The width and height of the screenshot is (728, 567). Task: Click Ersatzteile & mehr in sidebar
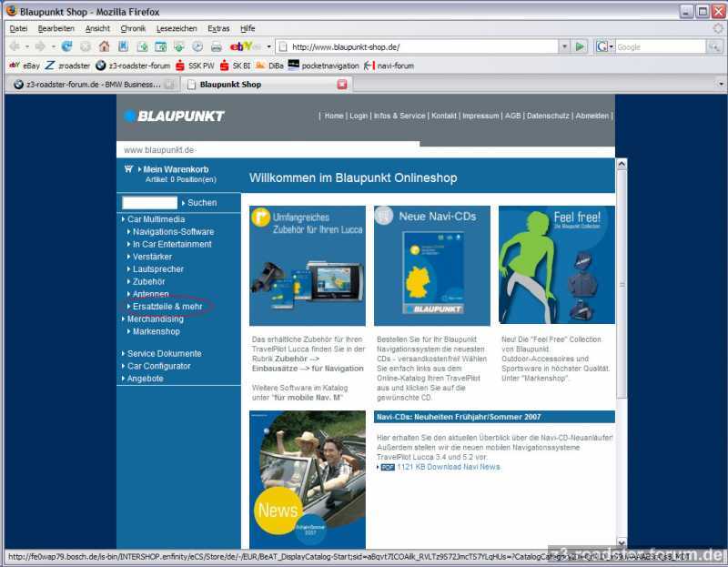pos(167,307)
